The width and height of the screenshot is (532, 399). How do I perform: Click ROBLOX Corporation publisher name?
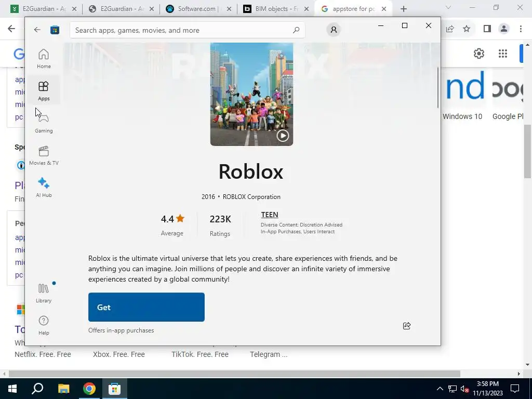(251, 197)
